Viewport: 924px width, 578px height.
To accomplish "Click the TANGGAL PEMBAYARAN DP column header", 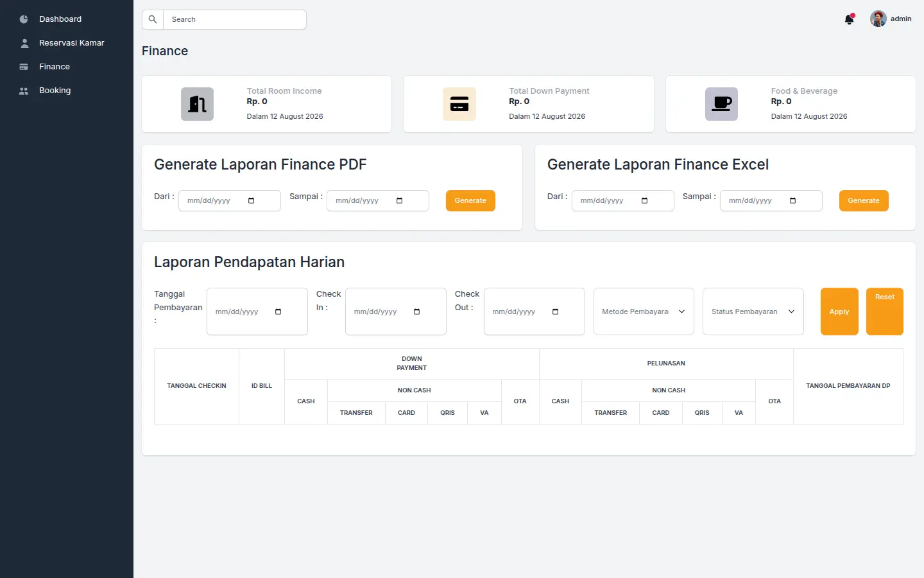I will [x=848, y=386].
